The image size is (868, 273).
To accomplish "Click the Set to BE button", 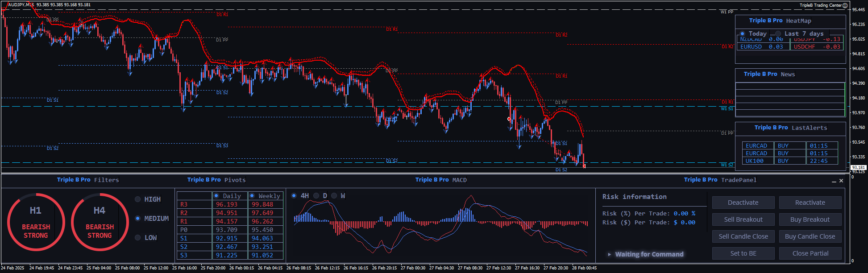I will pos(743,253).
